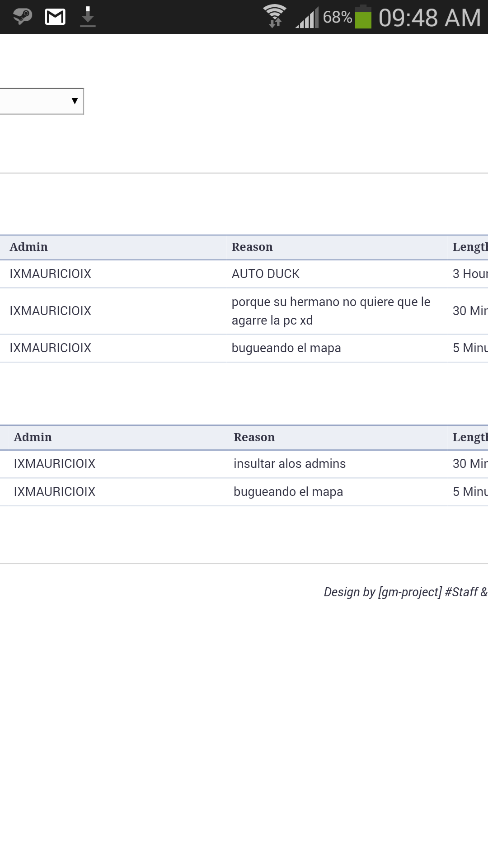This screenshot has width=488, height=868.
Task: Open the dropdown select box
Action: click(42, 101)
